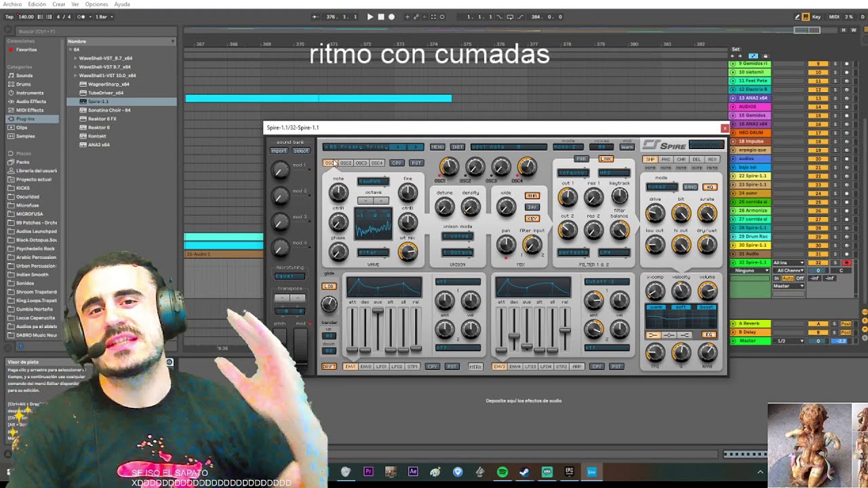The image size is (868, 488).
Task: Open the Edición menu
Action: [x=37, y=4]
